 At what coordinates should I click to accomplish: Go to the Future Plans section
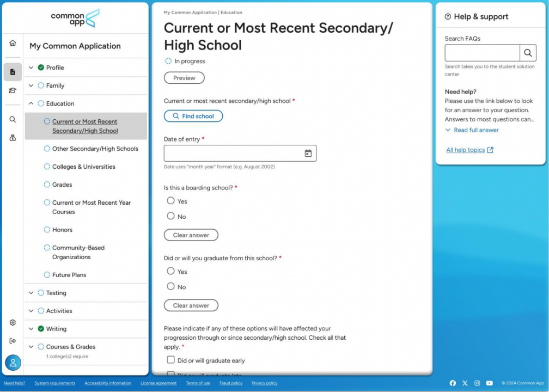point(69,275)
